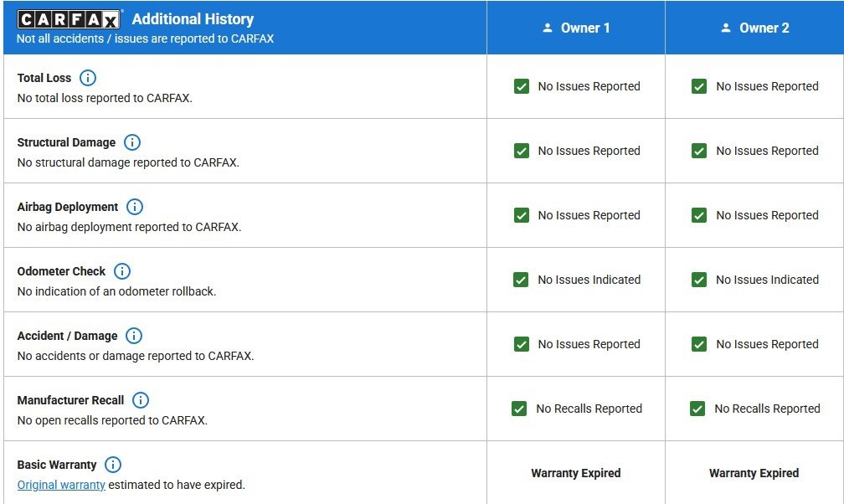
Task: Click Owner 1 green check for Total Loss
Action: pyautogui.click(x=522, y=86)
